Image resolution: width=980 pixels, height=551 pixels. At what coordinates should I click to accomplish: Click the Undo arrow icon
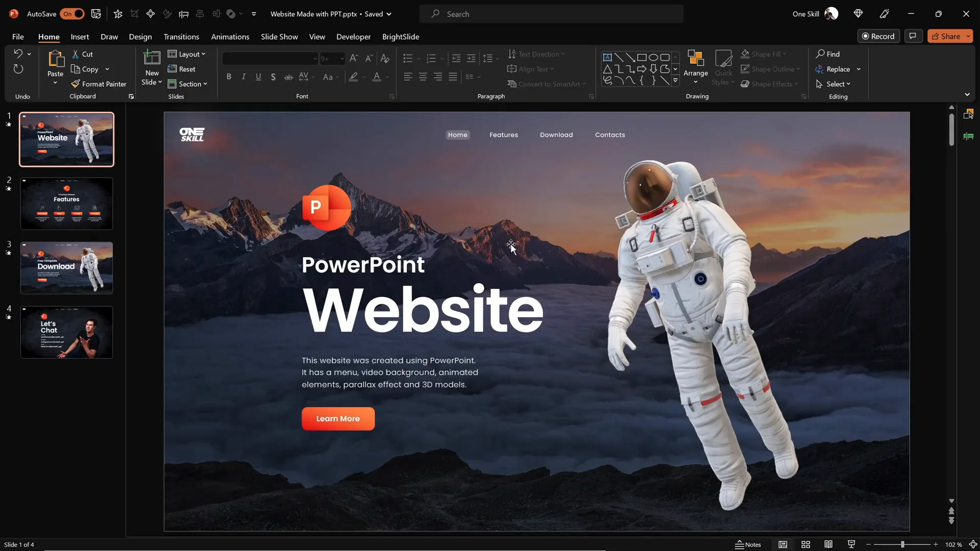point(18,54)
